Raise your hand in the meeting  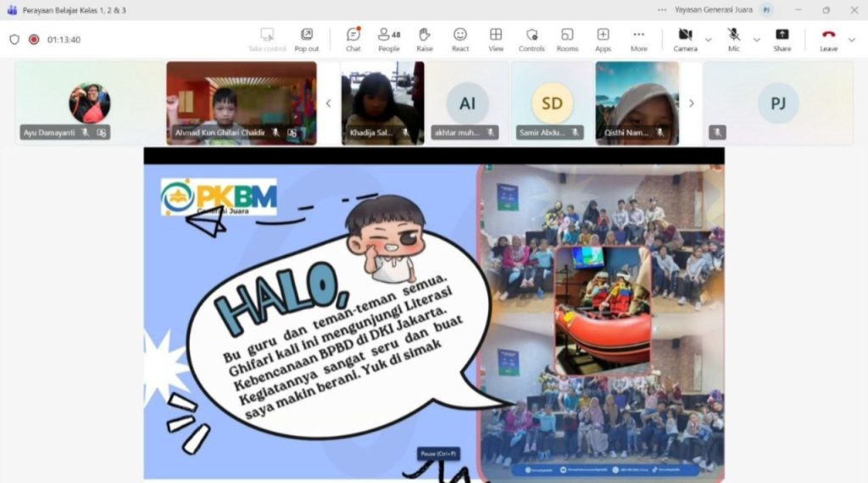pos(425,38)
